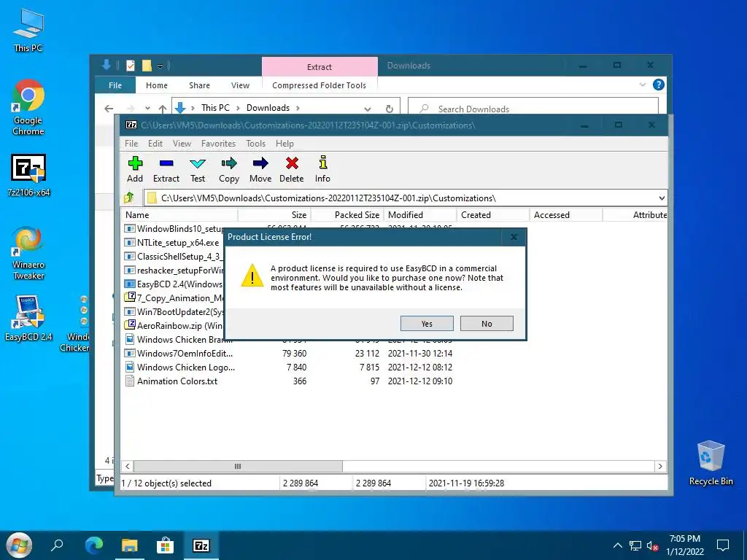Open the Help menu in 7-Zip
The height and width of the screenshot is (560, 747).
coord(285,144)
